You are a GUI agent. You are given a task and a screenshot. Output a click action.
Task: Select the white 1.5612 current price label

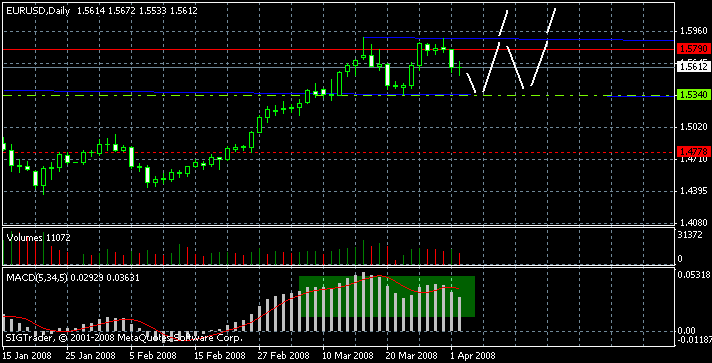(x=693, y=67)
